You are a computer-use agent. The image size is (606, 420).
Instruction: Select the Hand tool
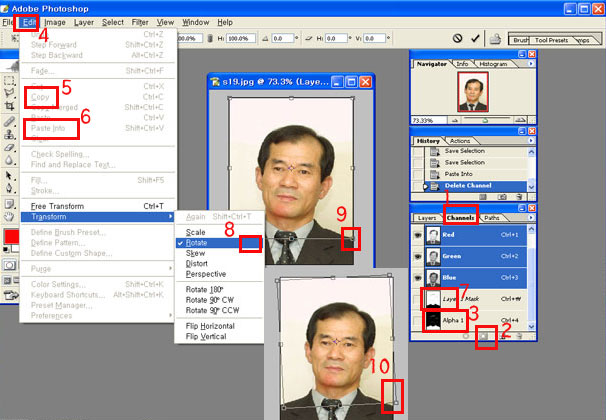[x=9, y=217]
